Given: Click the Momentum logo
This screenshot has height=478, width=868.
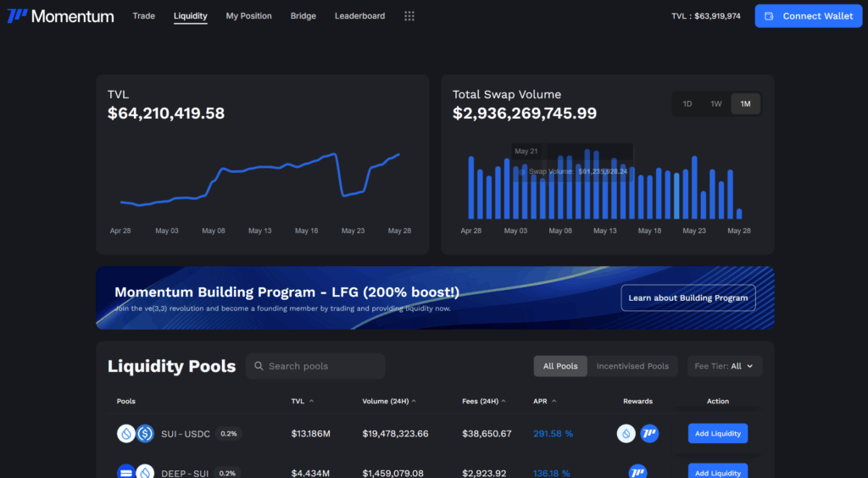Looking at the screenshot, I should (60, 16).
